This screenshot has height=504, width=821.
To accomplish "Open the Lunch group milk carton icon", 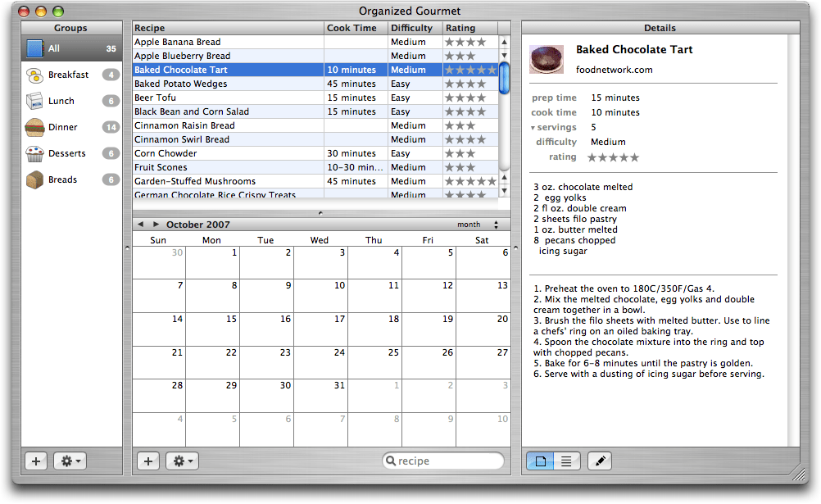I will (x=35, y=101).
